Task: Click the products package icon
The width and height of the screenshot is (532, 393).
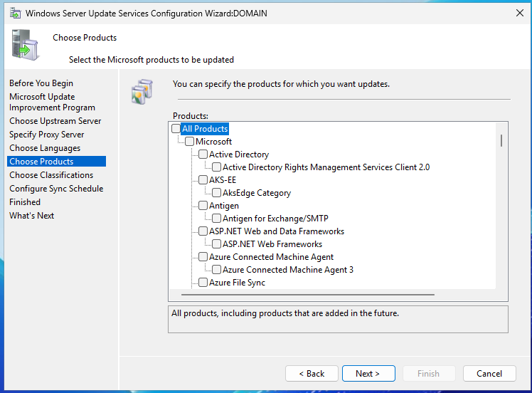Action: [x=143, y=92]
